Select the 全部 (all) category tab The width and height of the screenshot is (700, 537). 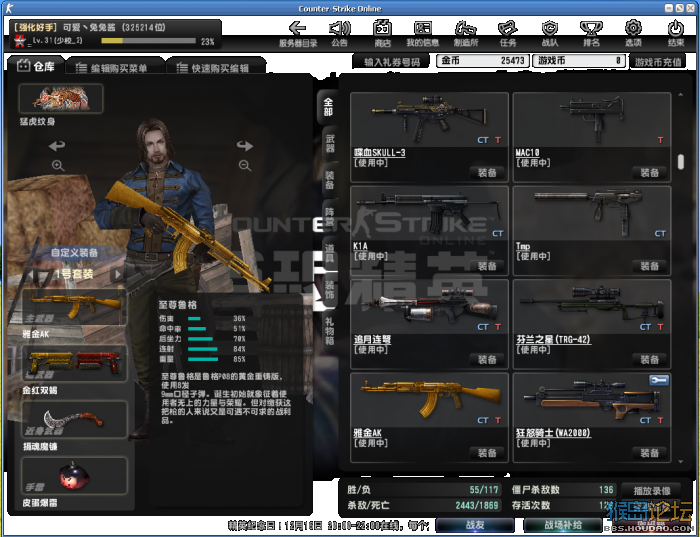[x=328, y=107]
